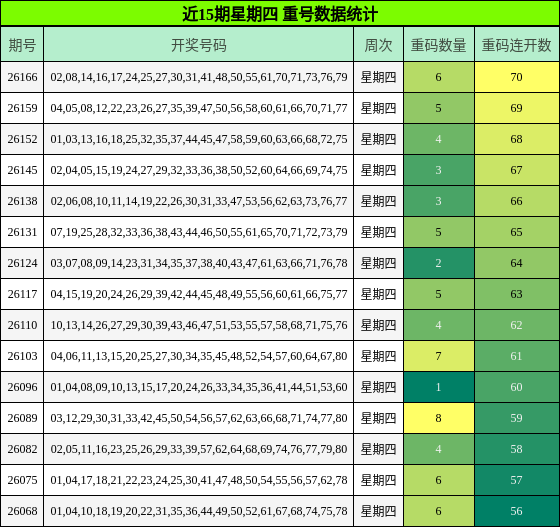
Task: Click the winning numbers of period 26082
Action: click(199, 449)
